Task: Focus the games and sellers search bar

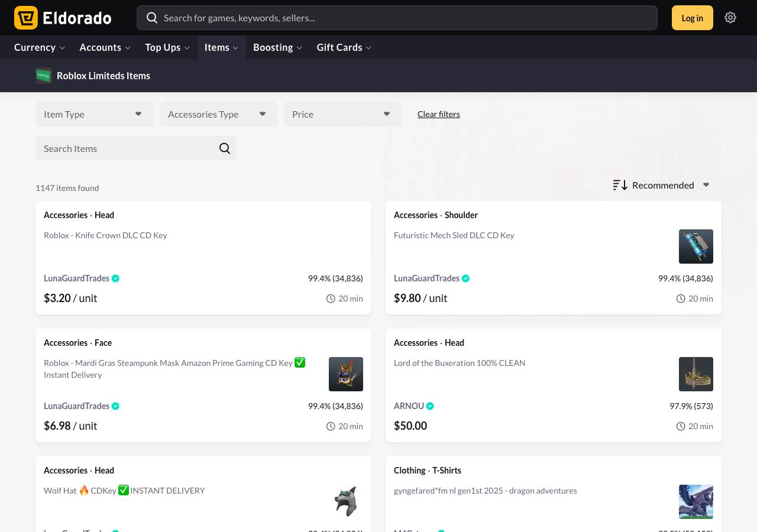Action: pos(397,18)
